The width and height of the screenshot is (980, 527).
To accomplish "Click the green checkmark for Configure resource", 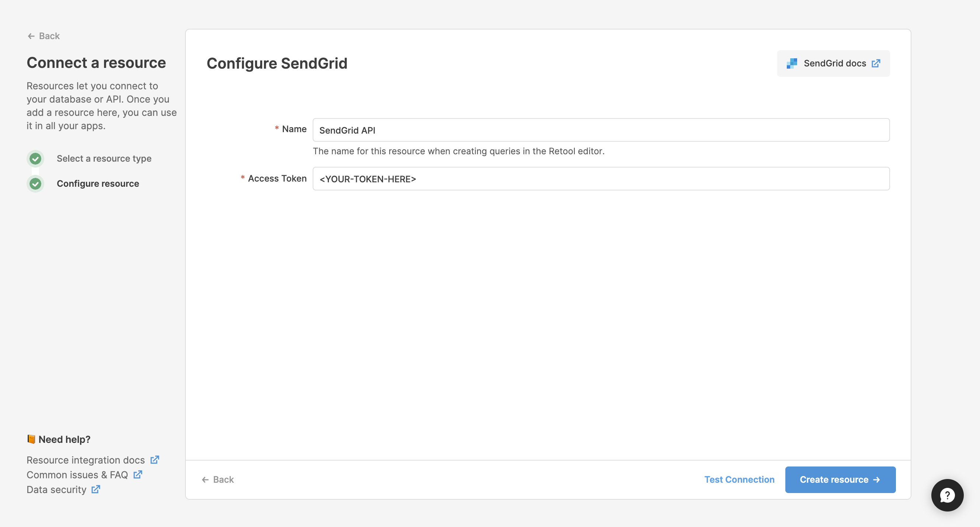I will coord(35,184).
